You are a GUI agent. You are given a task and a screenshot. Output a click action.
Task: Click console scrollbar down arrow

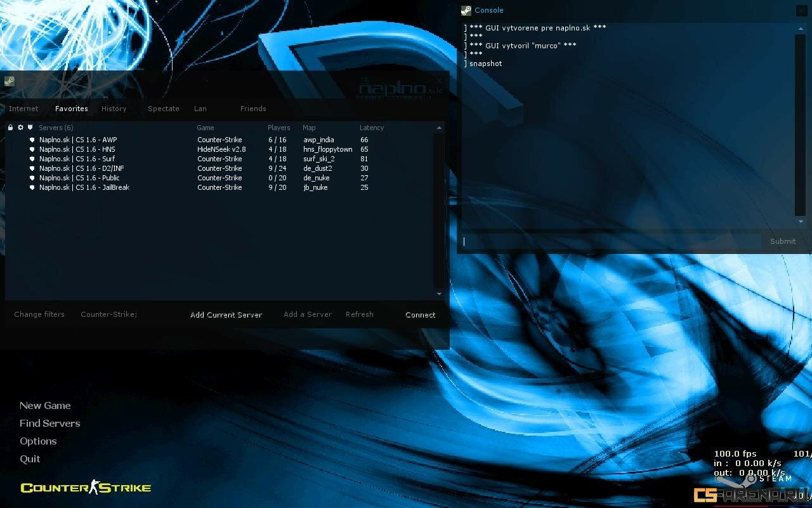pyautogui.click(x=801, y=222)
